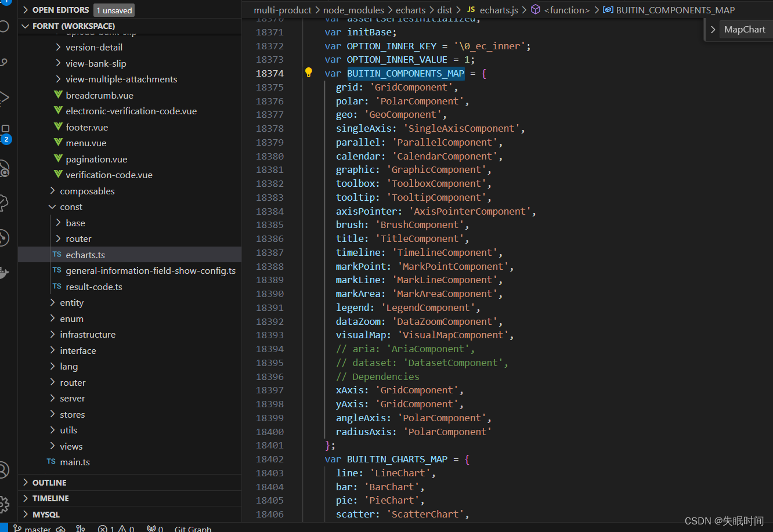Click the Vue icon beside menu.vue

(x=57, y=143)
